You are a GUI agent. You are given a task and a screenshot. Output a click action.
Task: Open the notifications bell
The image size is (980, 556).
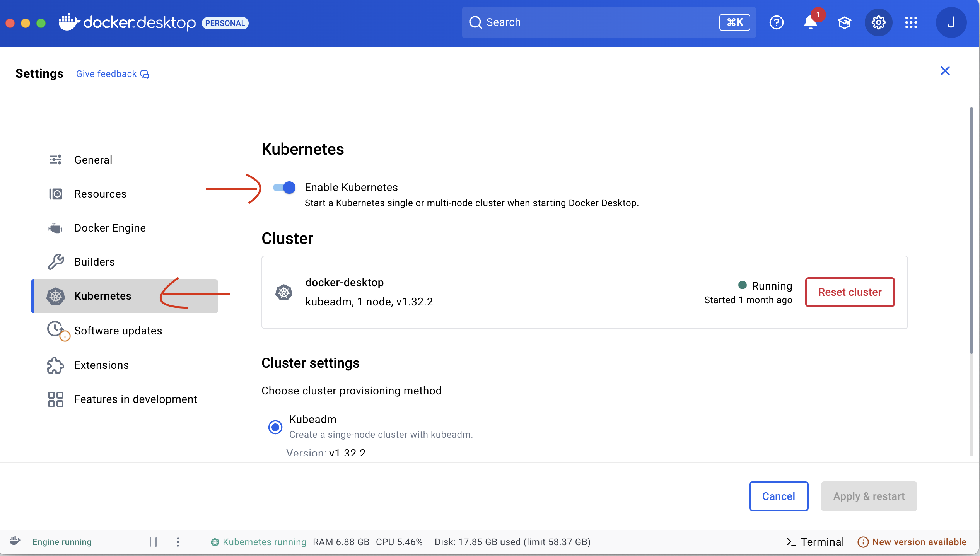coord(809,22)
